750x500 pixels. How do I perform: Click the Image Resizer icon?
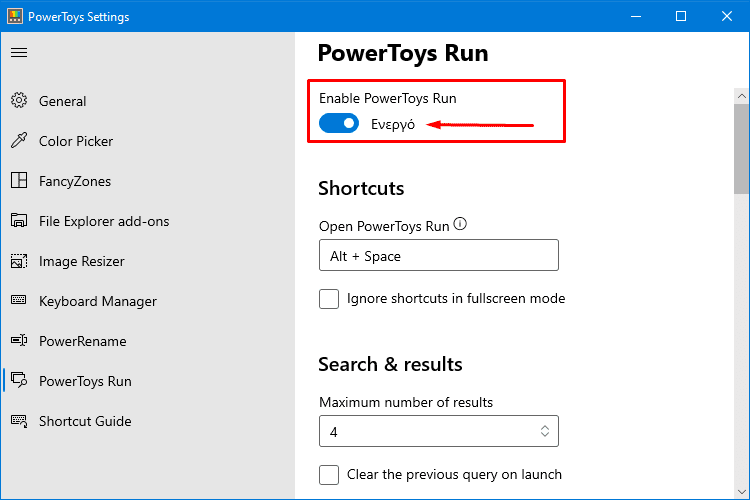19,261
